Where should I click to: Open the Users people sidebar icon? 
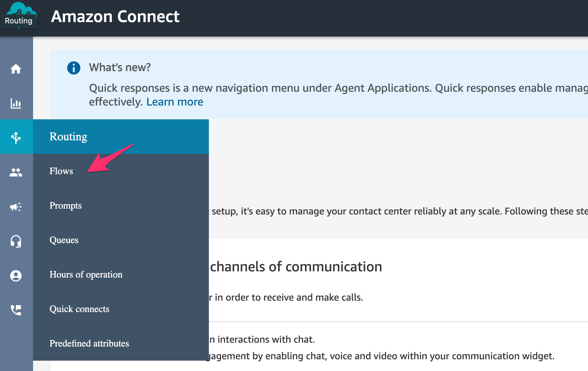point(16,172)
